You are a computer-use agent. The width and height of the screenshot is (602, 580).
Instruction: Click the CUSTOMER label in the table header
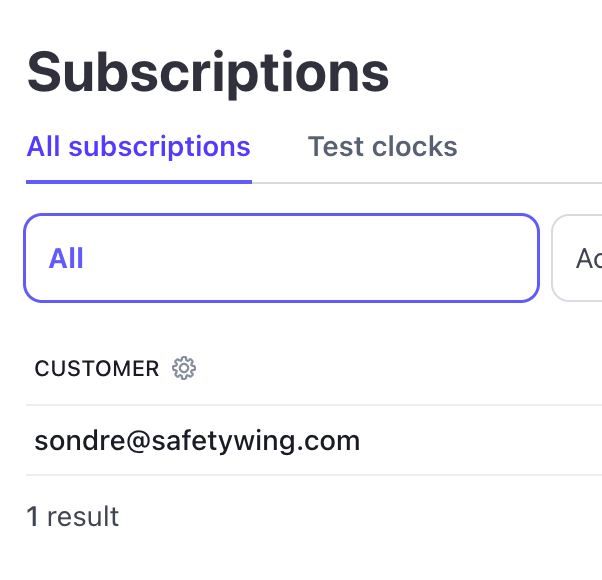pyautogui.click(x=97, y=369)
